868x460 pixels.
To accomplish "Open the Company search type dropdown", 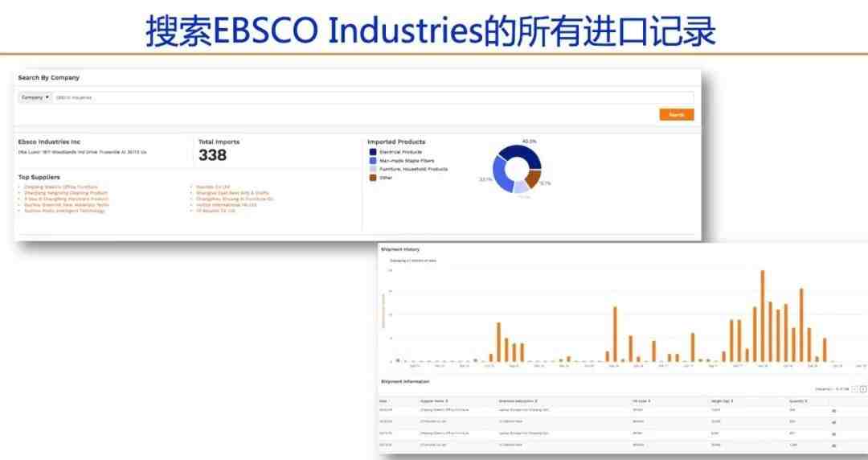I will point(35,97).
